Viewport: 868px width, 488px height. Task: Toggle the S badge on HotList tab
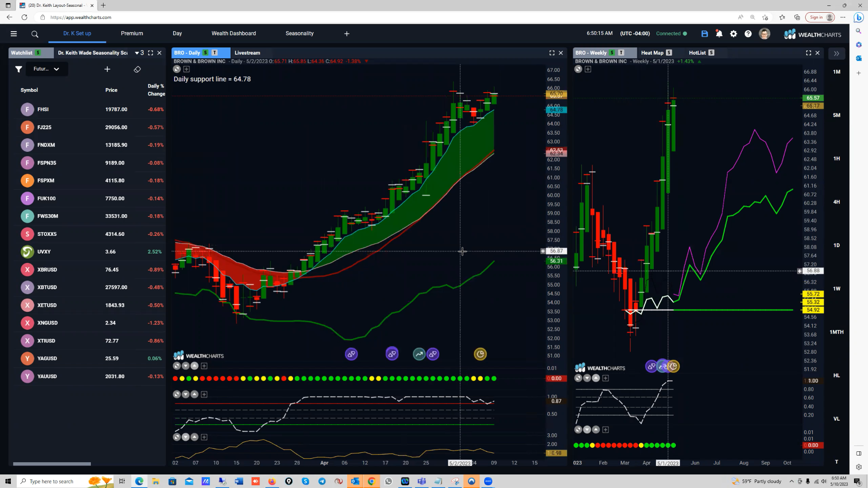tap(711, 53)
